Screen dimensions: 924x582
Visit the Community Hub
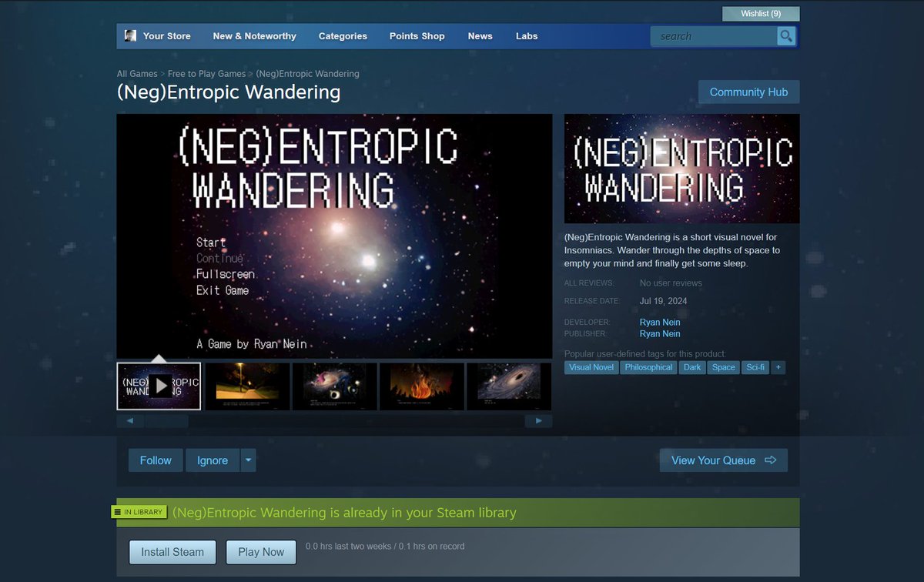click(x=748, y=92)
